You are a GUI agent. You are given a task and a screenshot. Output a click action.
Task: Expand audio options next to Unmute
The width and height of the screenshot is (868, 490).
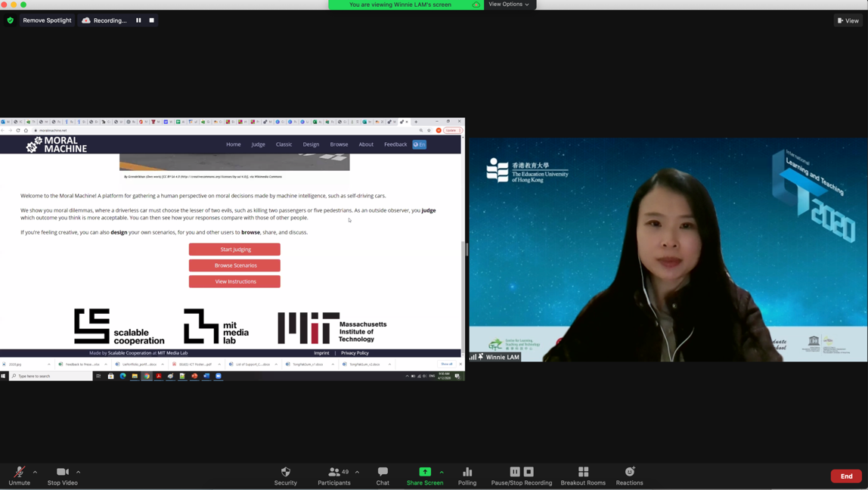pos(35,473)
